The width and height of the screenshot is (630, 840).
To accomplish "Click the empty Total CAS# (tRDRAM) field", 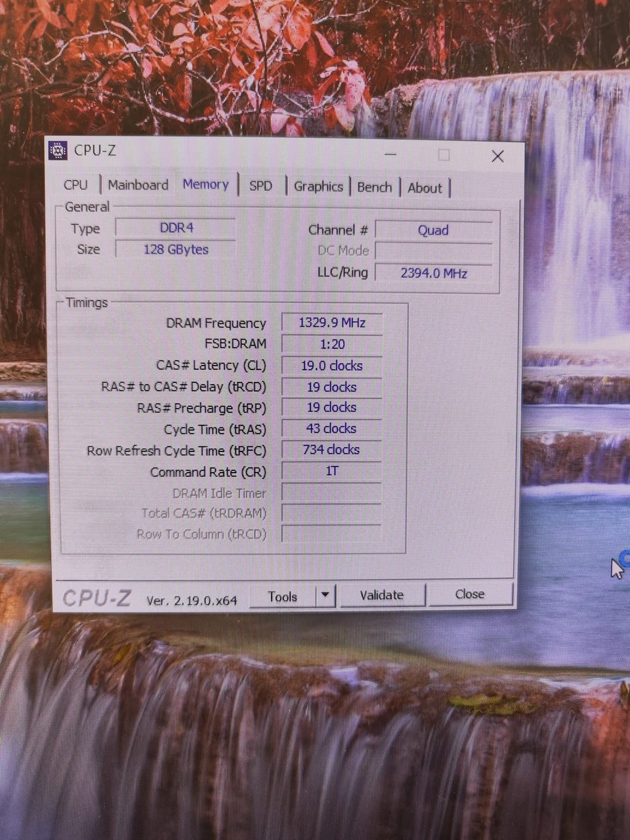I will coord(331,513).
